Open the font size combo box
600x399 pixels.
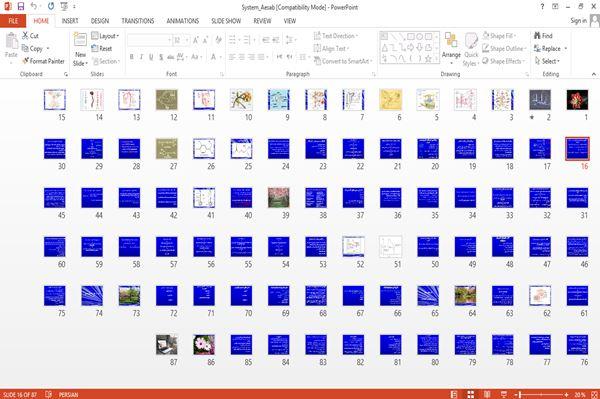coord(181,40)
